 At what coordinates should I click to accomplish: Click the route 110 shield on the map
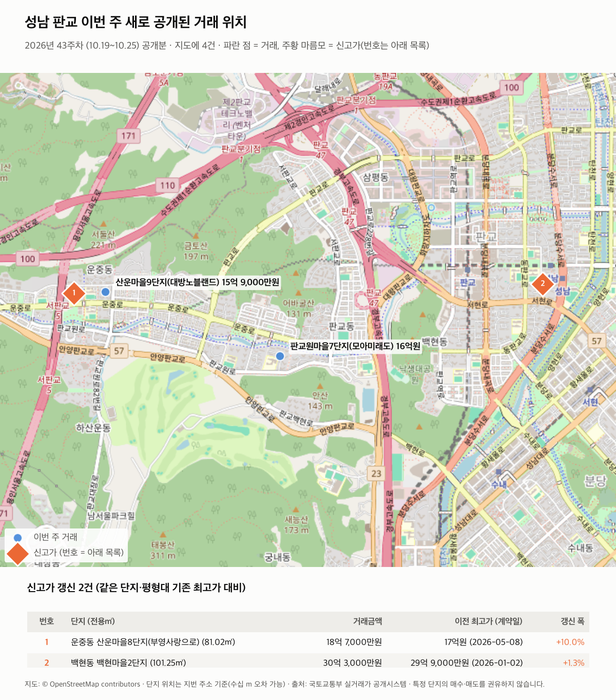167,185
